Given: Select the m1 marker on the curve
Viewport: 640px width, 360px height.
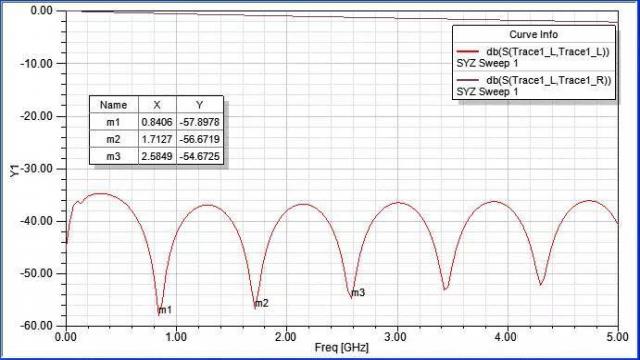Looking at the screenshot, I should click(165, 310).
